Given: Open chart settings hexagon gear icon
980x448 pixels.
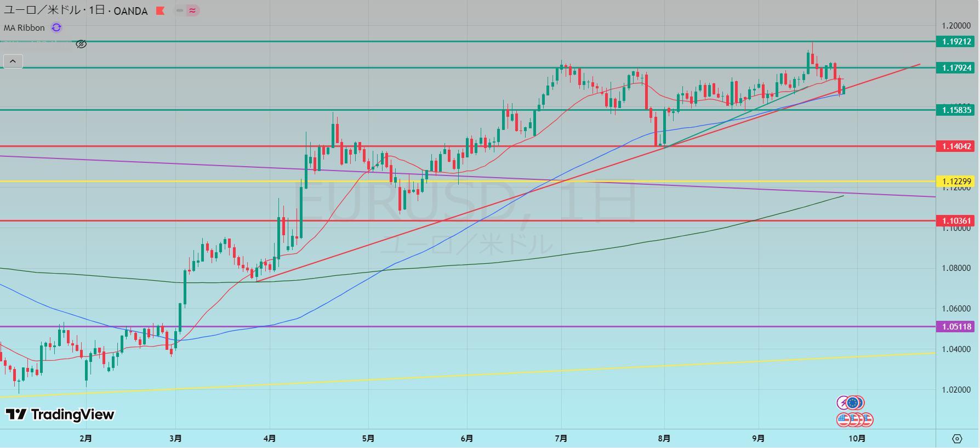Looking at the screenshot, I should click(x=957, y=439).
